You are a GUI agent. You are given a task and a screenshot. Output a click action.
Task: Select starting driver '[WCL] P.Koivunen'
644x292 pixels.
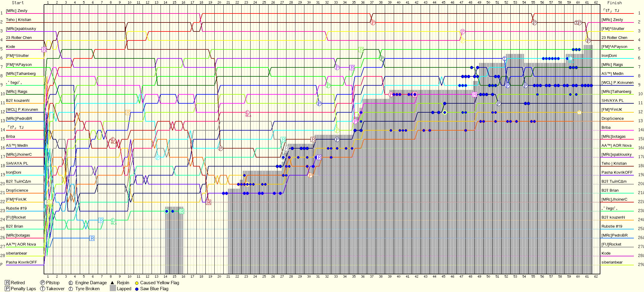pyautogui.click(x=22, y=110)
